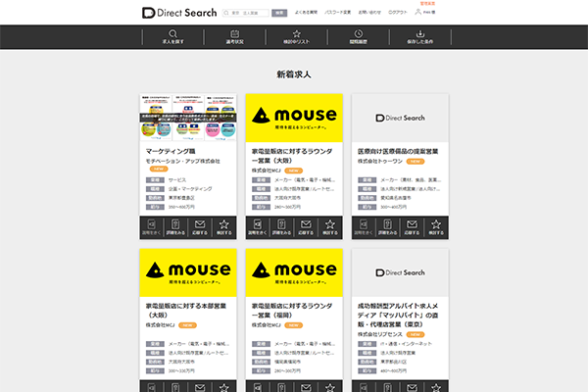The height and width of the screenshot is (392, 588).
Task: Click the NEW badge on the マーケティング職 card
Action: tap(159, 170)
